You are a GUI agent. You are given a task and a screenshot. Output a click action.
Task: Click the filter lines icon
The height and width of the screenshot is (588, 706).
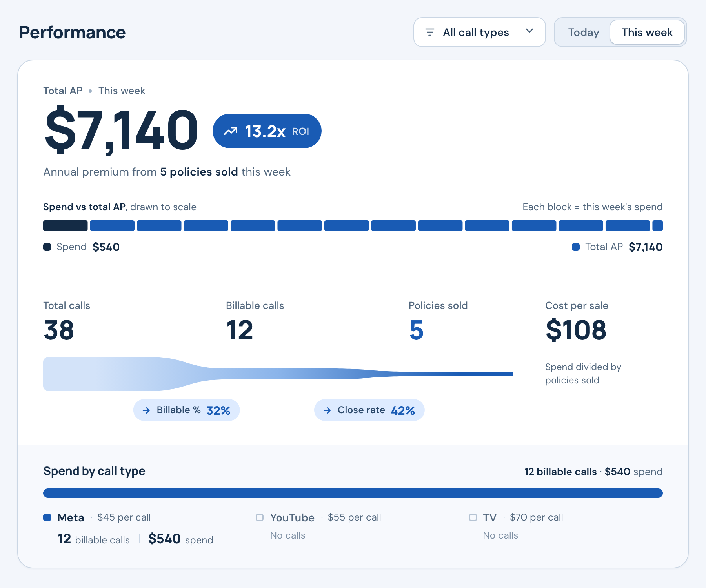430,32
